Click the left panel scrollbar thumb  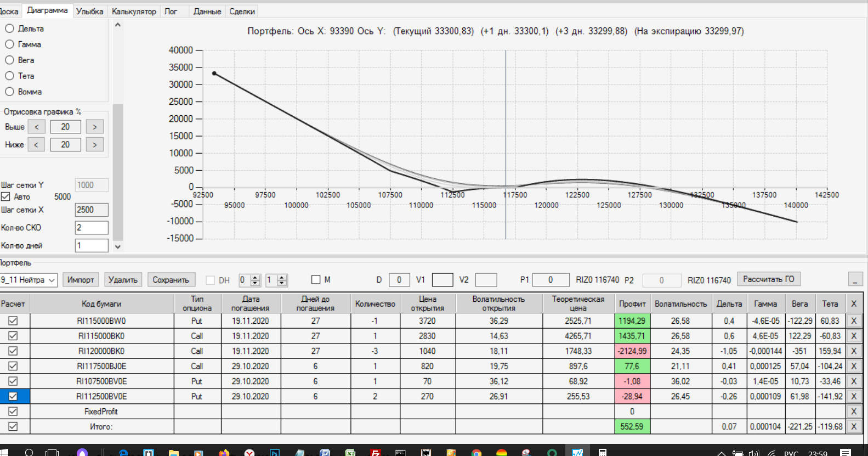tap(117, 172)
